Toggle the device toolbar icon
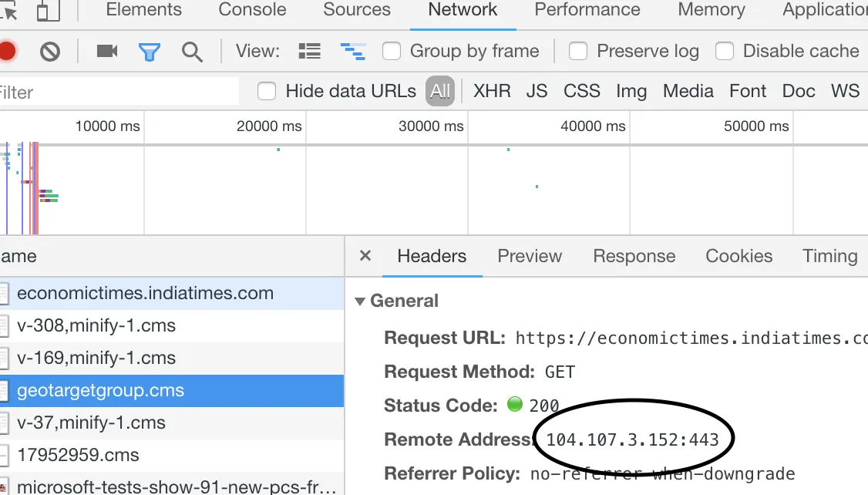This screenshot has height=495, width=868. click(48, 10)
